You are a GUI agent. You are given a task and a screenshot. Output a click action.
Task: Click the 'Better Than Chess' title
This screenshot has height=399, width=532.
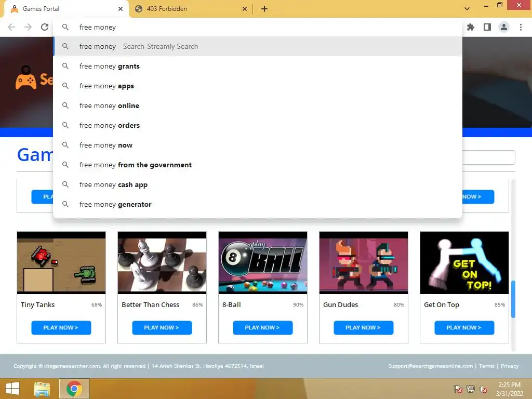[150, 304]
